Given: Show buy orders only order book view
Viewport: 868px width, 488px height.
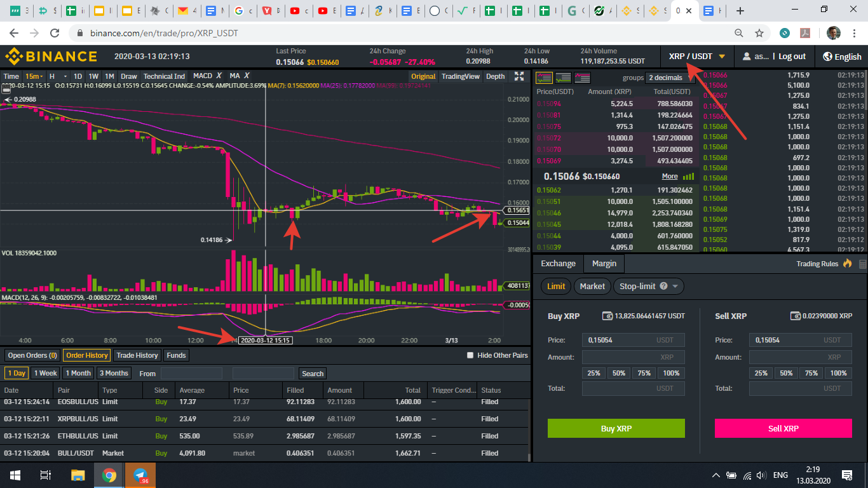Looking at the screenshot, I should [564, 78].
